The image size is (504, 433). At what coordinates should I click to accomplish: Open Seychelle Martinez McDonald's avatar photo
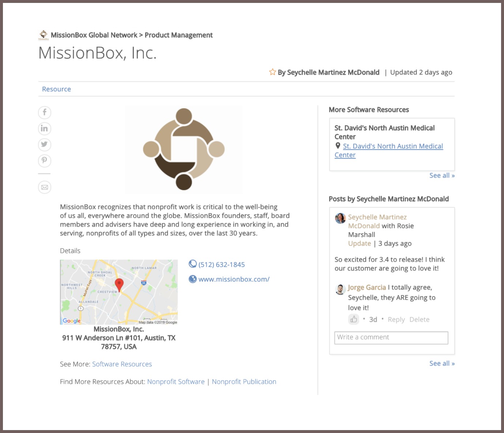pyautogui.click(x=341, y=218)
